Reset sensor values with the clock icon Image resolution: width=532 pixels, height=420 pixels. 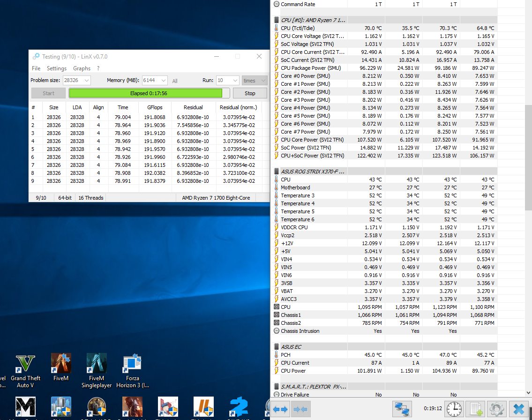454,409
